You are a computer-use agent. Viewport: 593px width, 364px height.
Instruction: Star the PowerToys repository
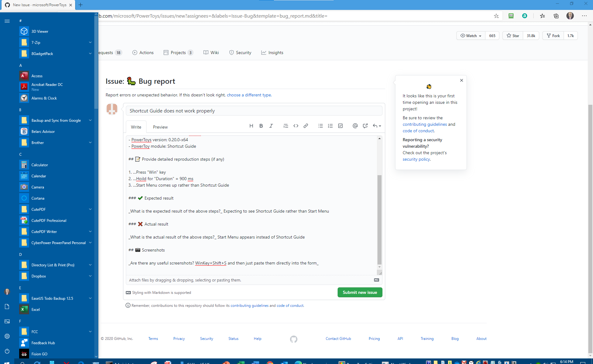(x=513, y=36)
